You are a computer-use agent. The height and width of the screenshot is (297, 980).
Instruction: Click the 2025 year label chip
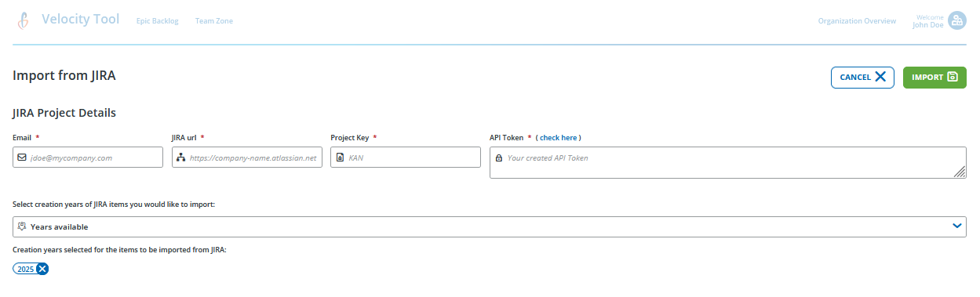point(26,269)
